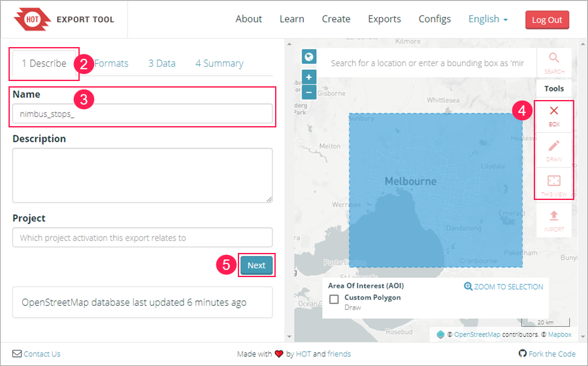588x366 pixels.
Task: Focus the location search box on the map
Action: point(428,63)
